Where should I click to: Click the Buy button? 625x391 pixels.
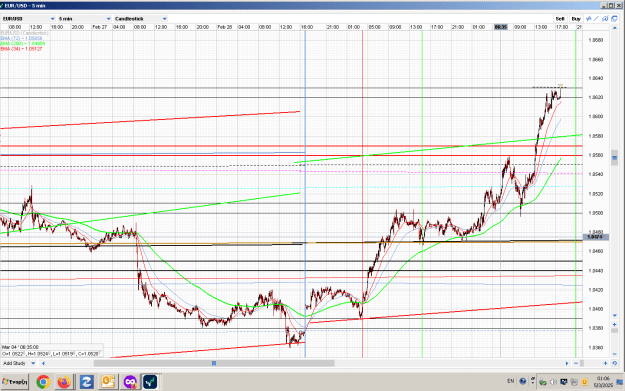tap(576, 19)
